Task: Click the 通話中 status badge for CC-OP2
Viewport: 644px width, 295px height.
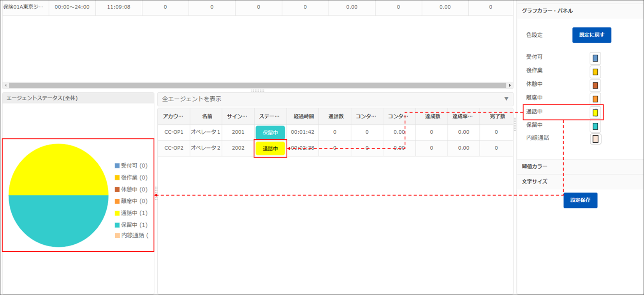Action: (x=270, y=148)
